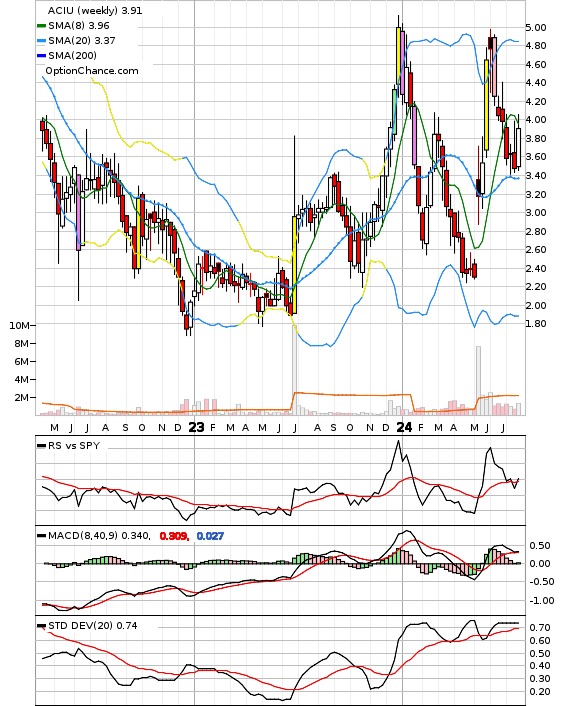Click the bold 23 year marker
Image resolution: width=566 pixels, height=706 pixels.
[x=196, y=427]
